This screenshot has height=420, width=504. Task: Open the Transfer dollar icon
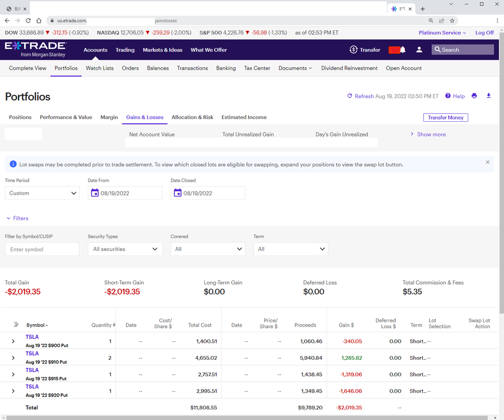coord(353,49)
